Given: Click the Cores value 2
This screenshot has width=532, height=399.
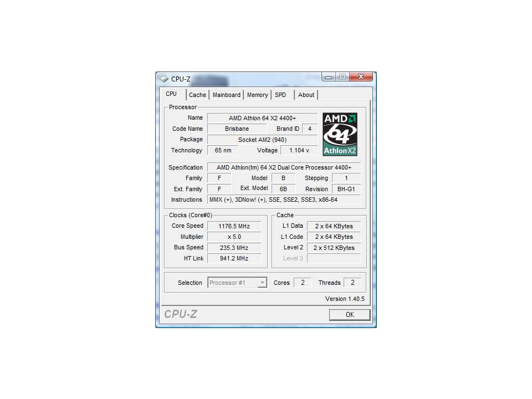Looking at the screenshot, I should tap(303, 283).
